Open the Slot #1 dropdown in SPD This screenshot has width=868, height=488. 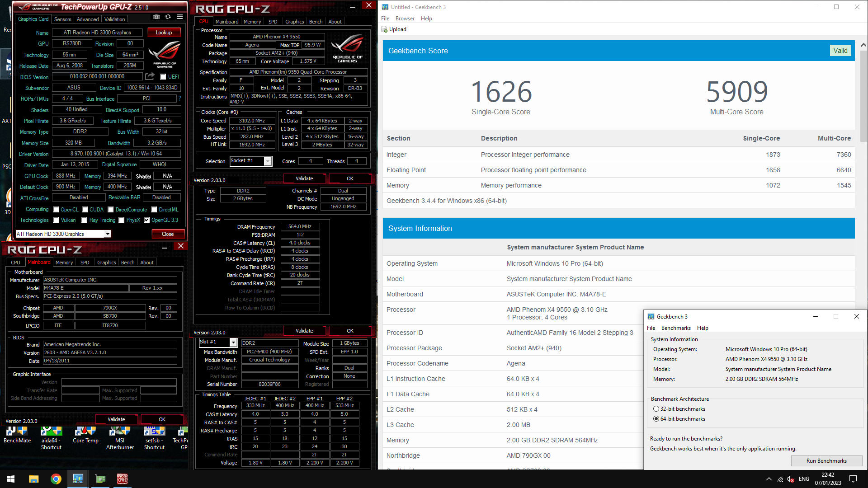pyautogui.click(x=233, y=342)
